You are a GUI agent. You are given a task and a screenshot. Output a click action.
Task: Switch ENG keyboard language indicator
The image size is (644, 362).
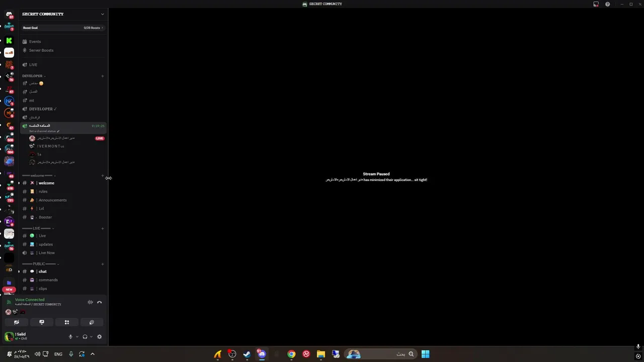(58, 354)
